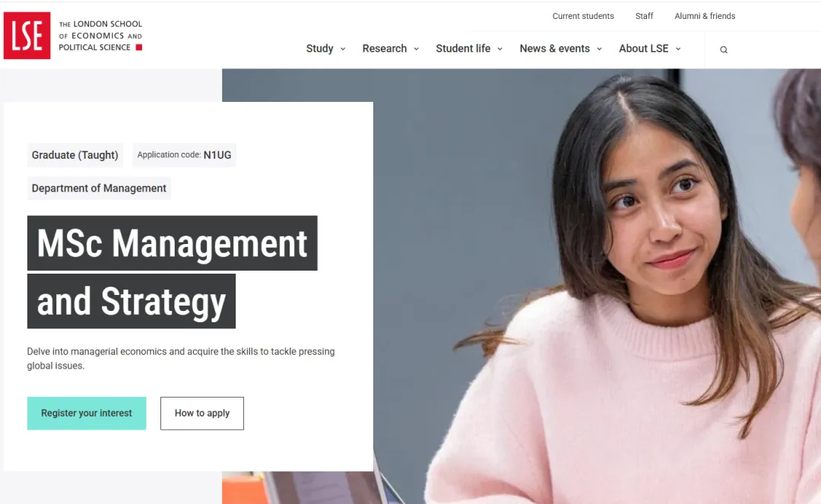
Task: Click the hero photo of student
Action: point(597,287)
